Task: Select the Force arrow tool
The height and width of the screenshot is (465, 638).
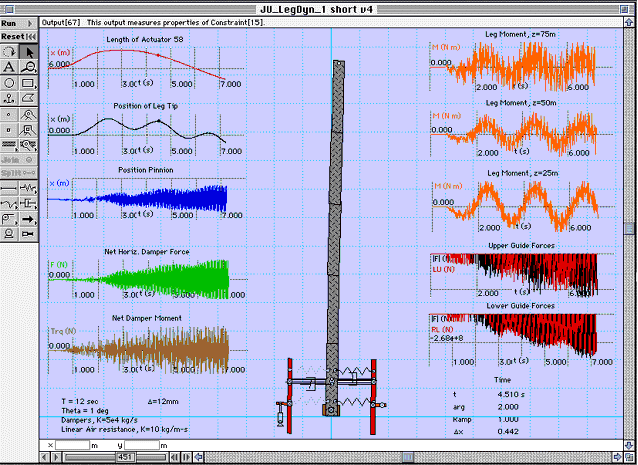Action: click(28, 218)
